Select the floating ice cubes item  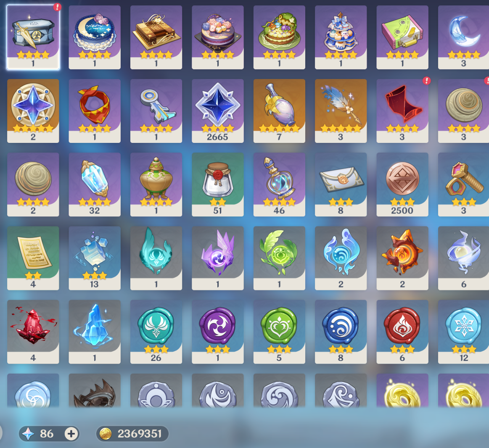95,258
